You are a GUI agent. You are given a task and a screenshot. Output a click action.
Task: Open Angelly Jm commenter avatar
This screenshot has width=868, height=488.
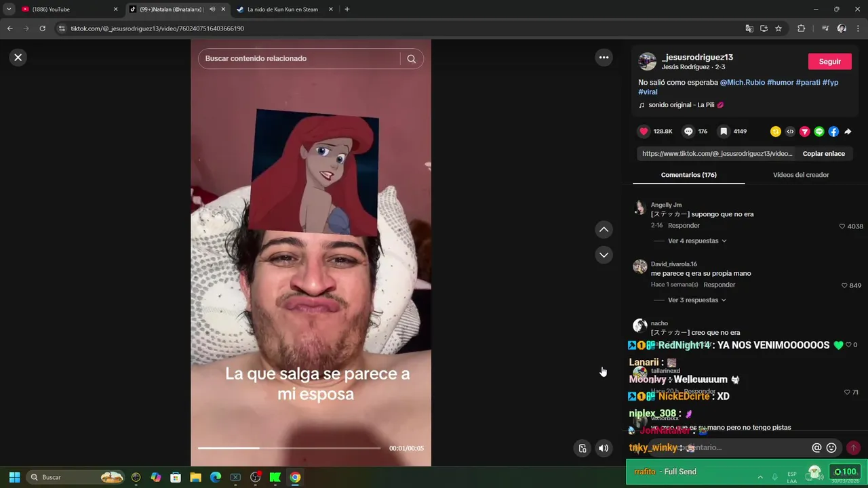pos(639,207)
